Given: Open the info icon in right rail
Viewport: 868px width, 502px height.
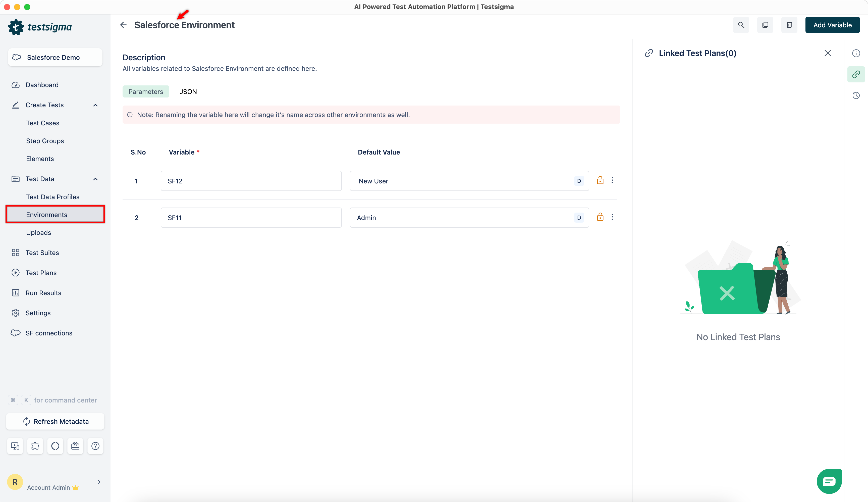Looking at the screenshot, I should tap(856, 54).
